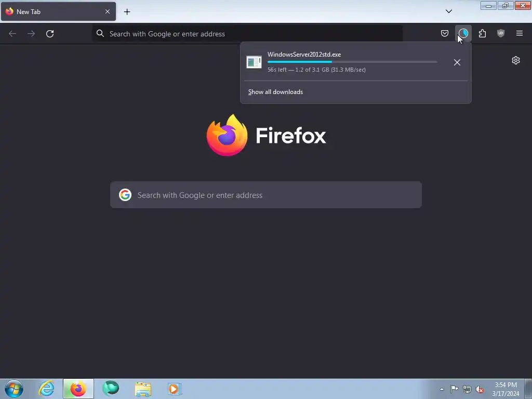Show all downloads
The width and height of the screenshot is (532, 399).
pyautogui.click(x=275, y=92)
